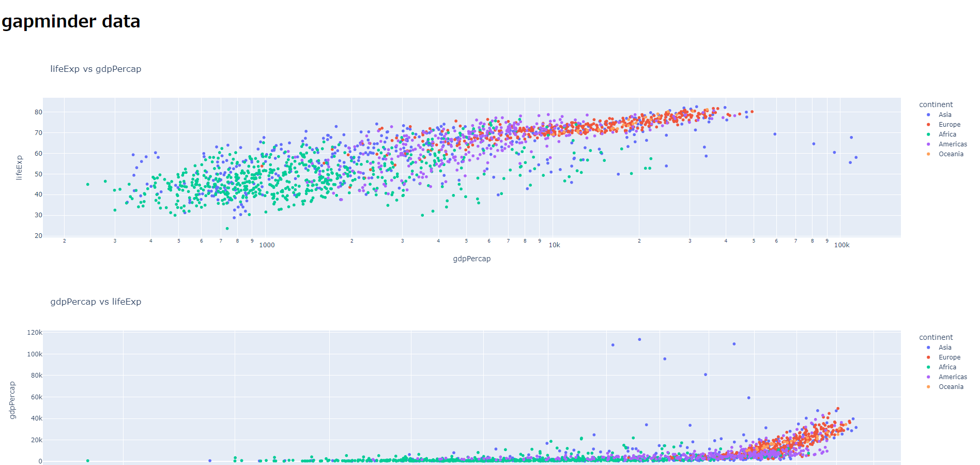
Task: Click the lifeExp y-axis title of top chart
Action: [x=19, y=168]
